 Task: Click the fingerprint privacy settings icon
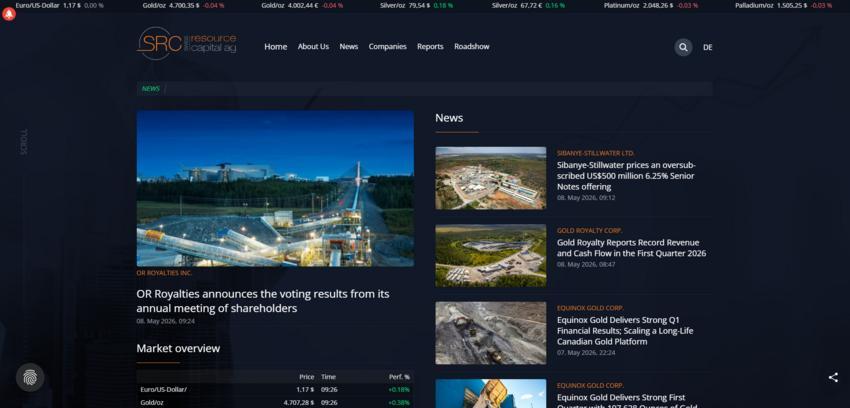pos(30,377)
